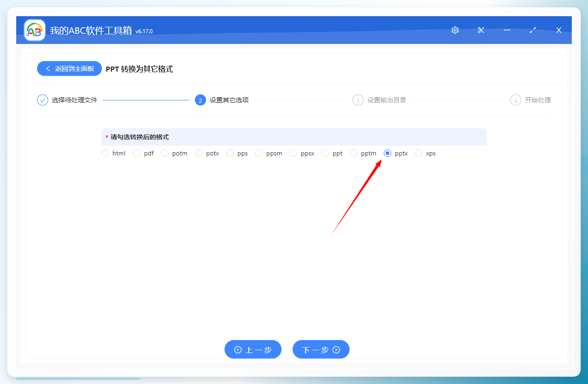Jump to 设置输出目录 step
588x384 pixels.
pos(387,100)
